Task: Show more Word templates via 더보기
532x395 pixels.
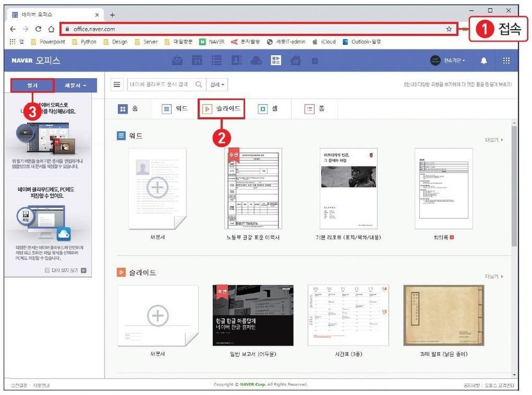Action: [494, 140]
